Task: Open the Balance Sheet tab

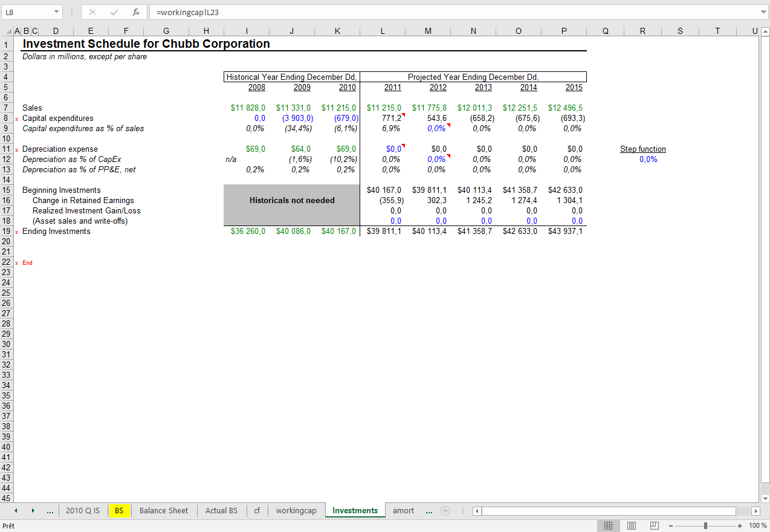Action: pyautogui.click(x=164, y=511)
